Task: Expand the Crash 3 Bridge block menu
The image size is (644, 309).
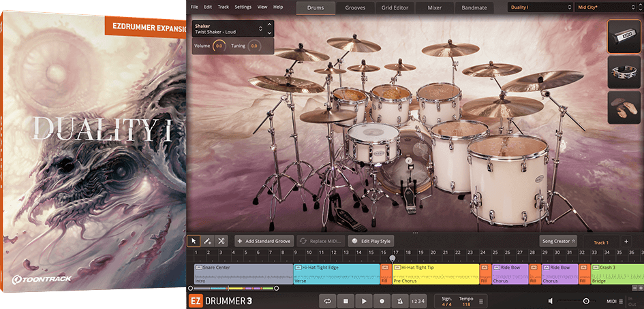Action: pyautogui.click(x=596, y=267)
